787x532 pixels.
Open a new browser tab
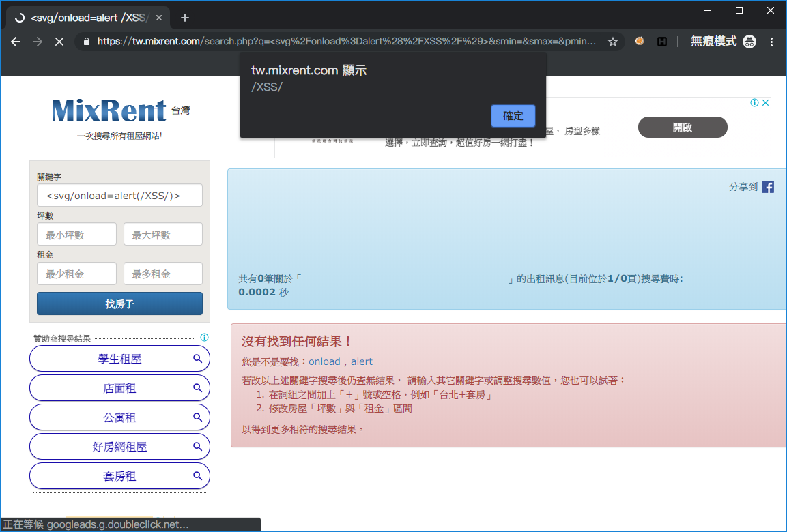pos(185,18)
